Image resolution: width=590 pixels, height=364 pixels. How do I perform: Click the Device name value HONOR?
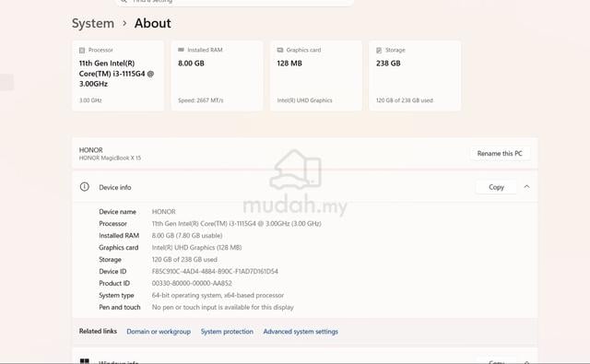pos(164,212)
